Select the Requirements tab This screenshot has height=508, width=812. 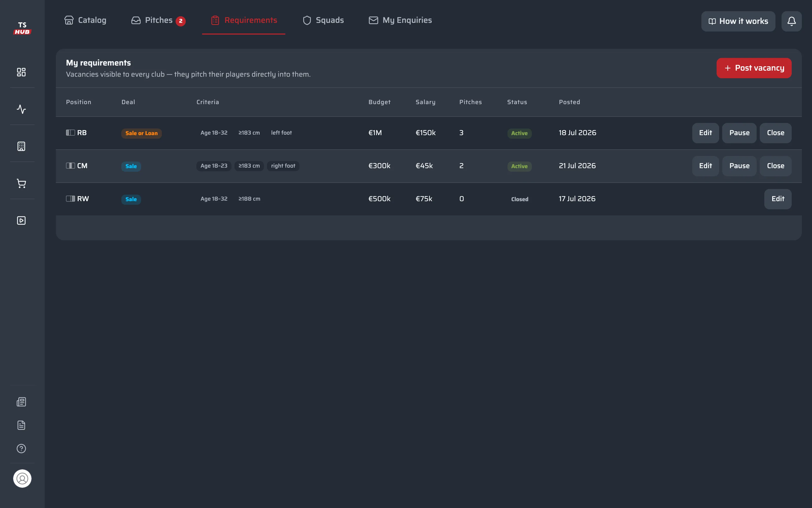(244, 20)
